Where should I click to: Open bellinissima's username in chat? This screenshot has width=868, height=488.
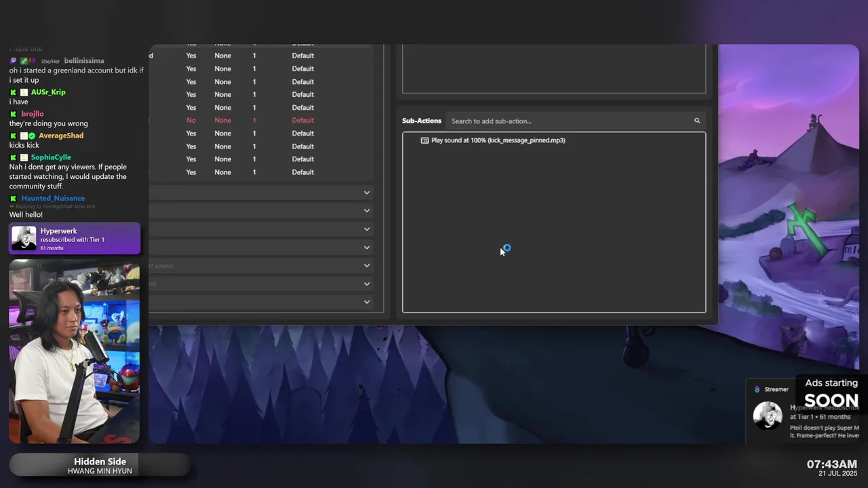84,61
